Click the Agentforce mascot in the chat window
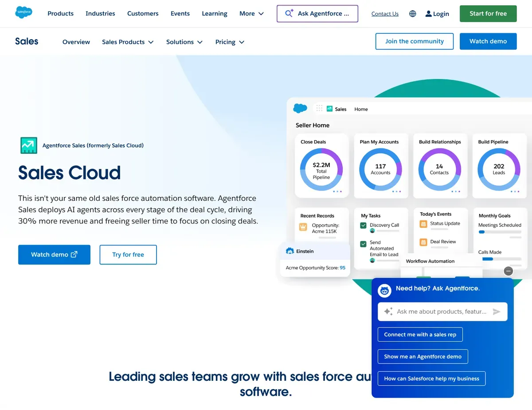 click(384, 290)
